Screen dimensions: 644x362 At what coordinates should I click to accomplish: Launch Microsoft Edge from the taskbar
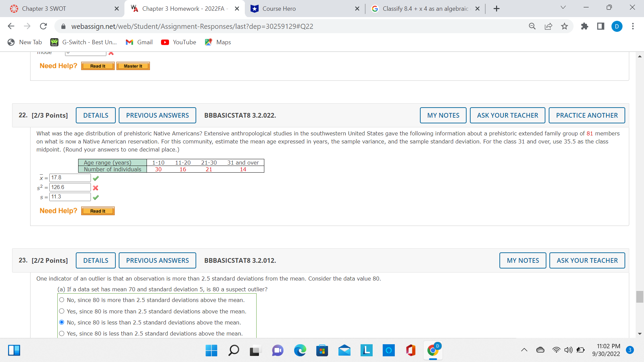[x=300, y=350]
